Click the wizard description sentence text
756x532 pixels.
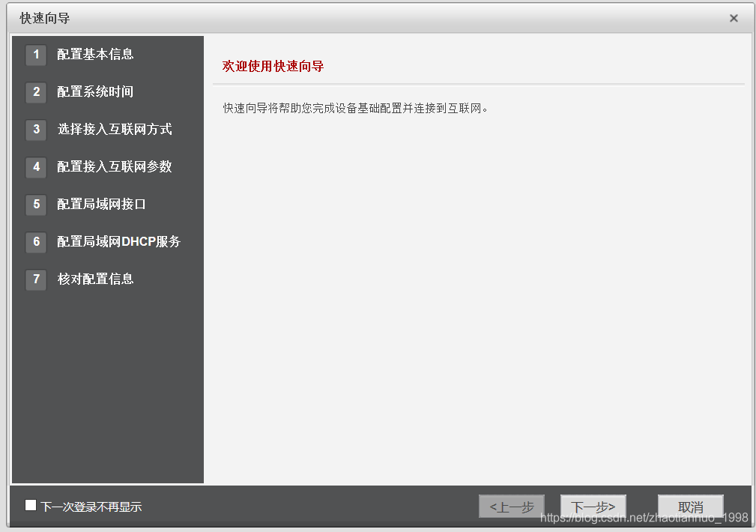tap(355, 108)
